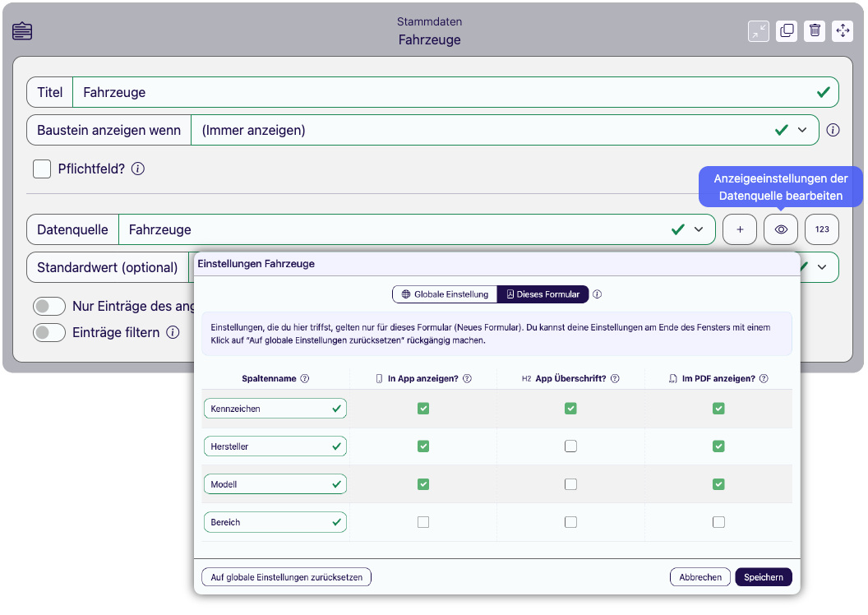868x615 pixels.
Task: Check the Pflichtfeld checkbox
Action: (x=42, y=169)
